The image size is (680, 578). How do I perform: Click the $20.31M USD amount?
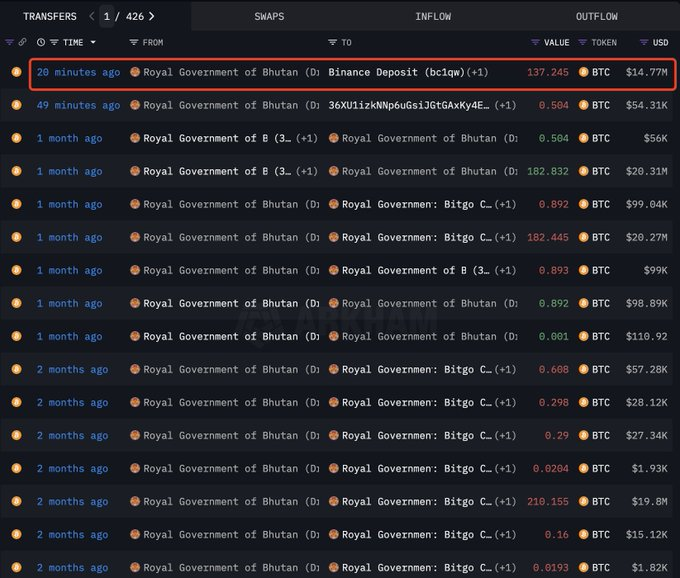click(646, 171)
